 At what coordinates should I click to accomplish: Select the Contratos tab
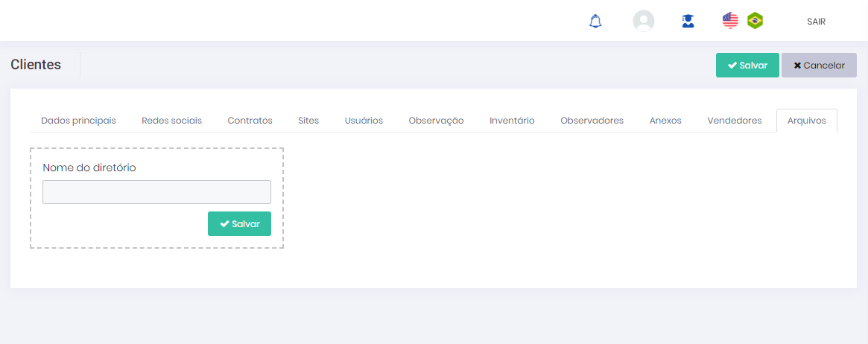pyautogui.click(x=250, y=121)
